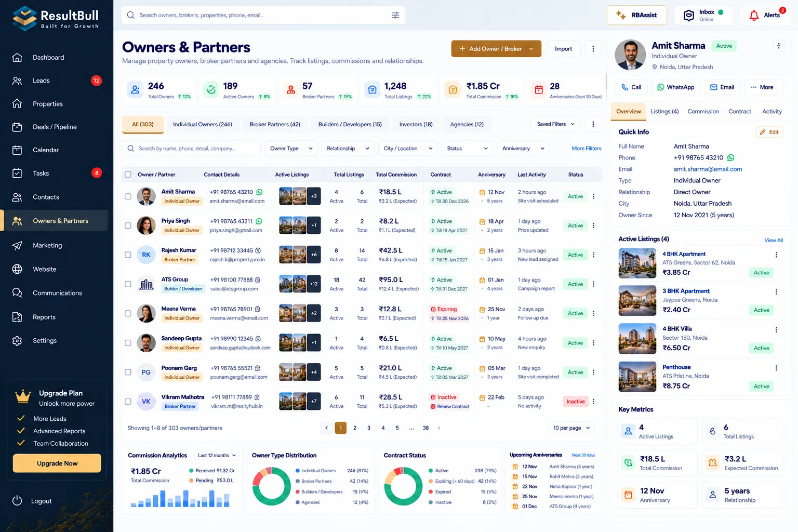Click the Contract Status donut chart
The height and width of the screenshot is (532, 798).
[403, 486]
